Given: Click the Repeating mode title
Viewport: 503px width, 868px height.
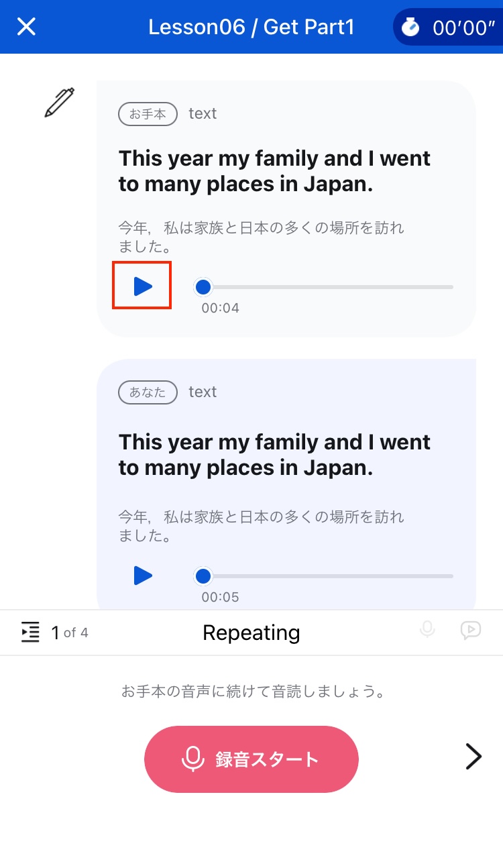Looking at the screenshot, I should pos(251,633).
